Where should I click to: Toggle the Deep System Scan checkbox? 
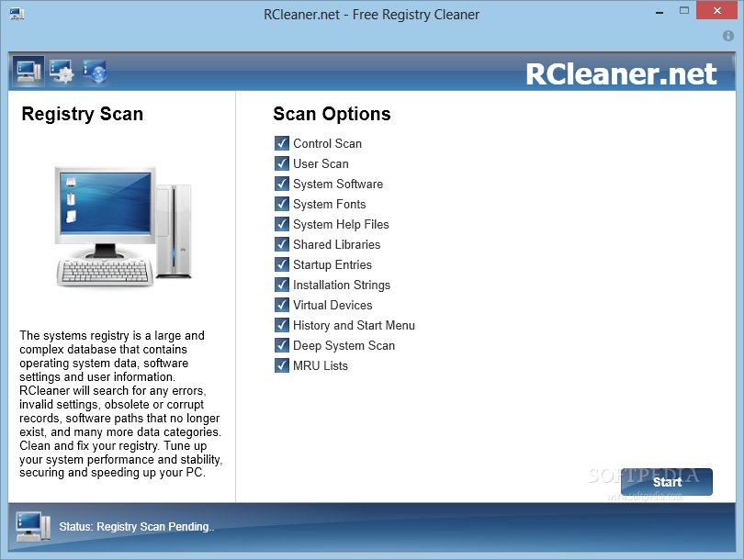click(x=282, y=345)
